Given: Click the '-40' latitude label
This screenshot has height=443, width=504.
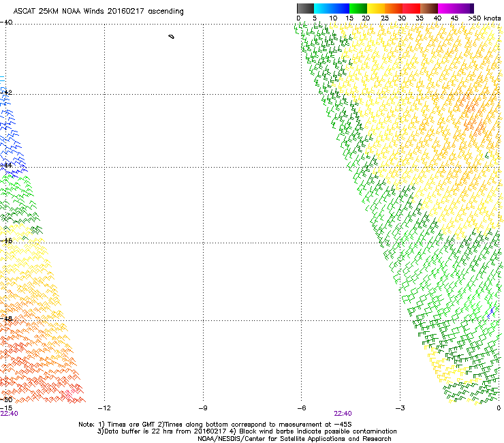Looking at the screenshot, I should coord(6,22).
